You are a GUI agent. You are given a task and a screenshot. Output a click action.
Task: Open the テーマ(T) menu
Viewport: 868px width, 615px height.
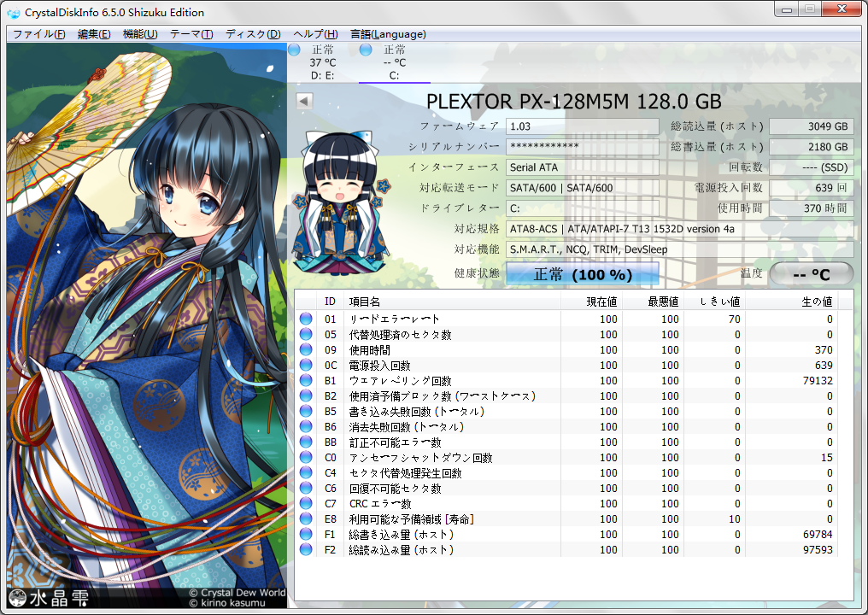pyautogui.click(x=191, y=34)
